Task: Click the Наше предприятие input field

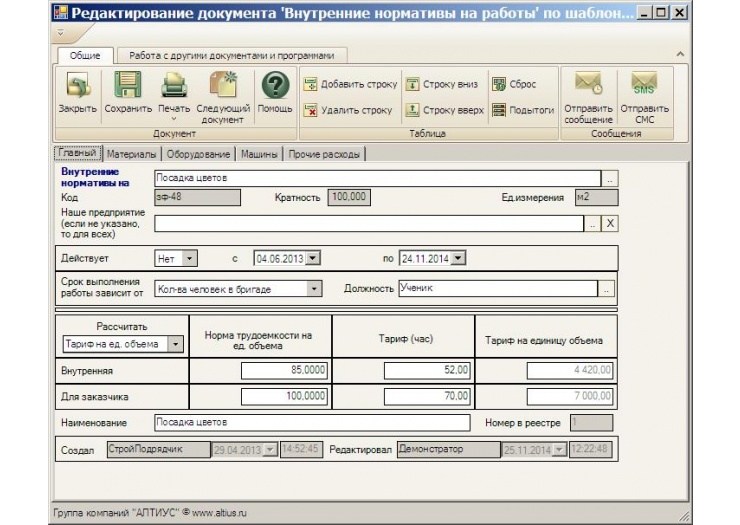Action: [369, 223]
